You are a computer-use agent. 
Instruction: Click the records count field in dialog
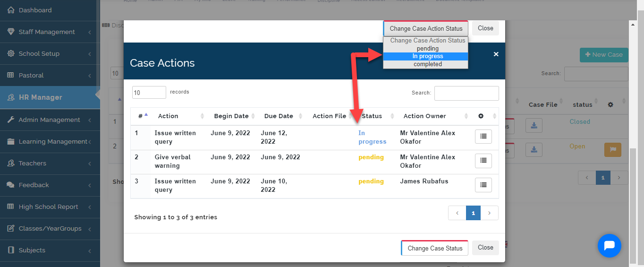coord(149,93)
